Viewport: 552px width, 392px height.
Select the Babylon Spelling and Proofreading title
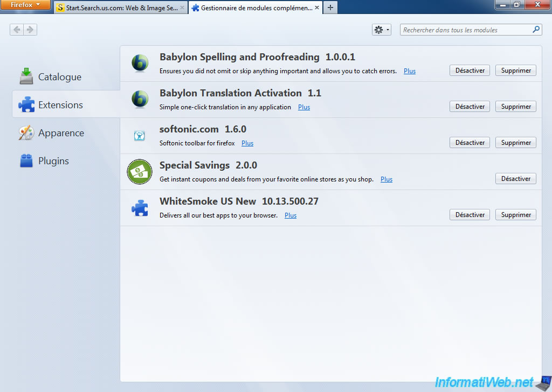(x=239, y=57)
